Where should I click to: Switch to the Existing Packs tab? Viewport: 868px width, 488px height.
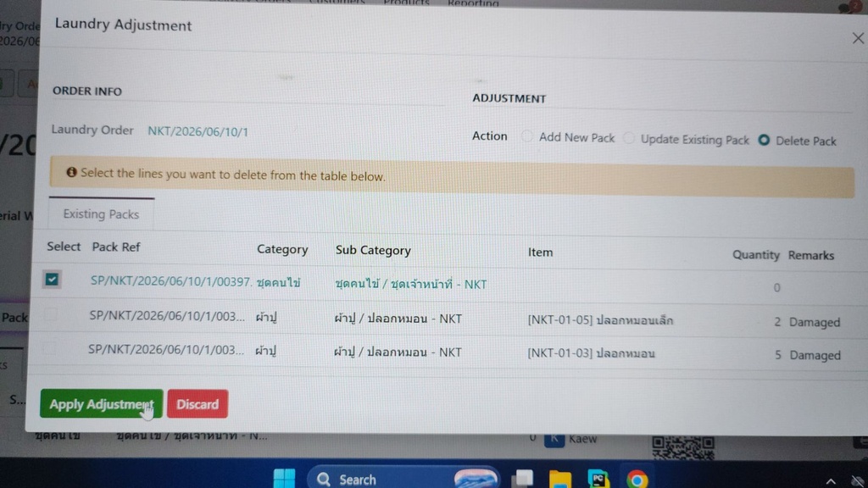point(101,214)
